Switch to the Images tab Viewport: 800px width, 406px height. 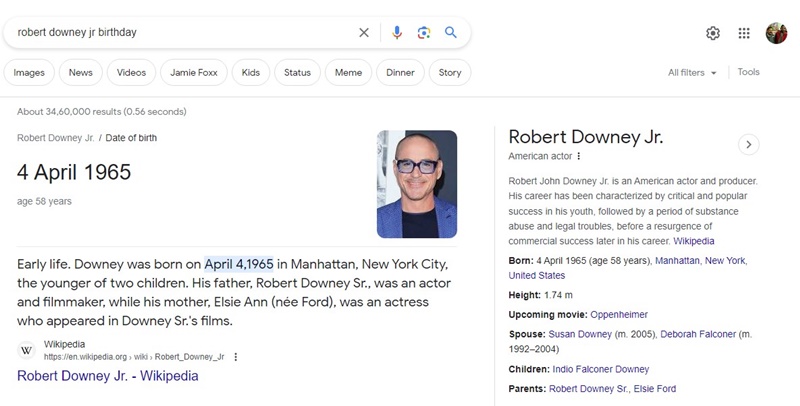29,73
